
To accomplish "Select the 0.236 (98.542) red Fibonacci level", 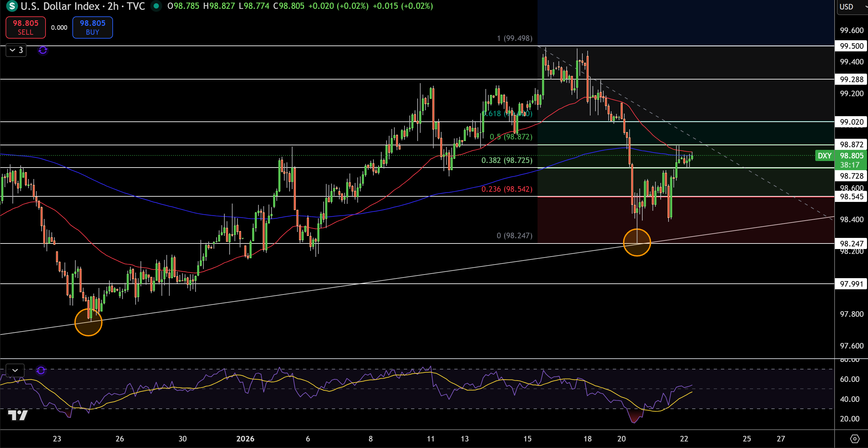I will coord(507,189).
